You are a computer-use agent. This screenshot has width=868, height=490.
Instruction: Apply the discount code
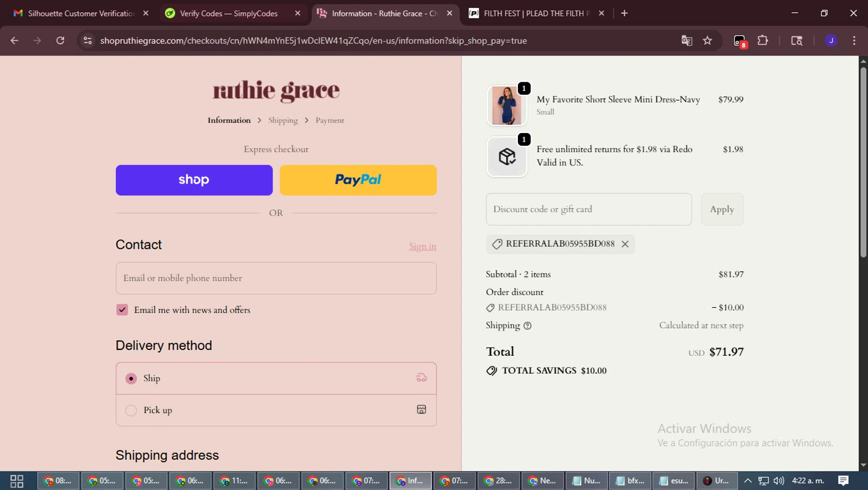click(x=722, y=209)
